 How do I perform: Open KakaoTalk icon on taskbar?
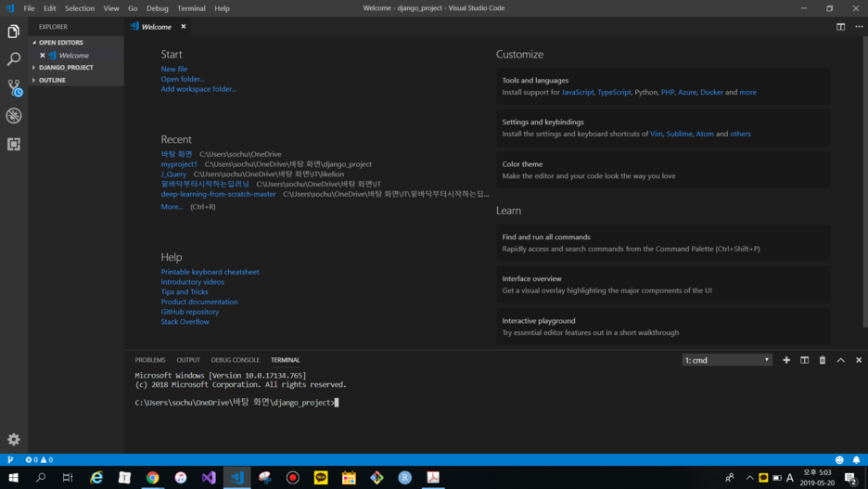[321, 477]
